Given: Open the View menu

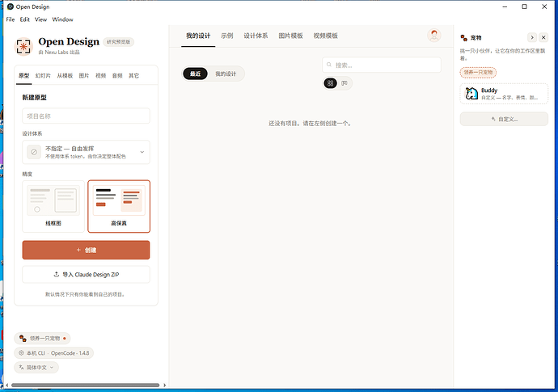Looking at the screenshot, I should tap(40, 19).
